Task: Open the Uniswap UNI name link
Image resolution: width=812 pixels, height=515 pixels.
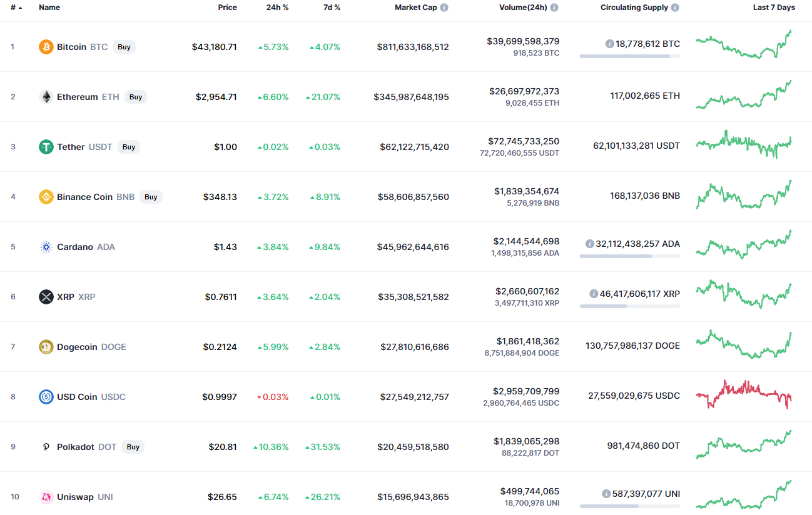Action: tap(85, 497)
